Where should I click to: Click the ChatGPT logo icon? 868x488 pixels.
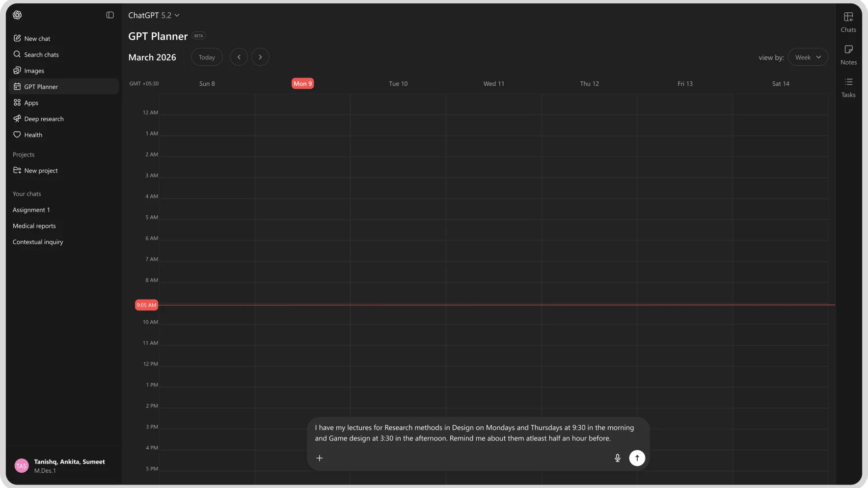pos(17,15)
